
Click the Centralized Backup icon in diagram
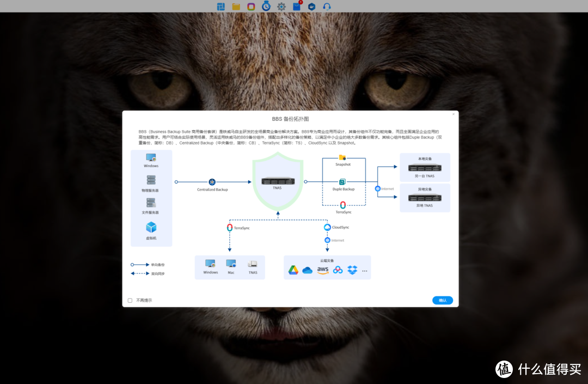click(212, 182)
